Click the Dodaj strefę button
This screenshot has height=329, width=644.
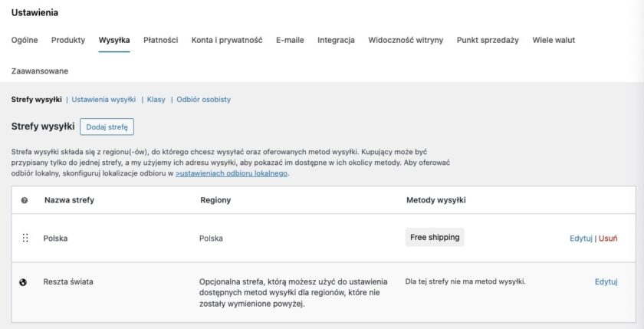click(107, 127)
